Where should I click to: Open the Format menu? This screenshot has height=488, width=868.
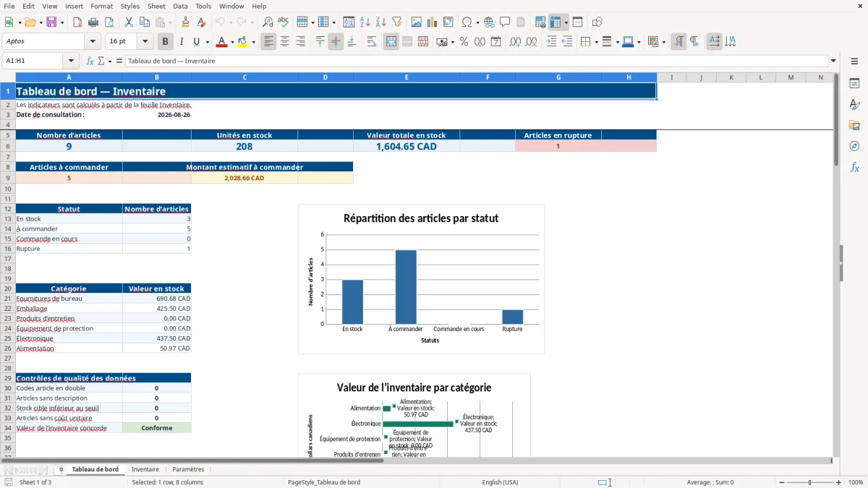101,6
